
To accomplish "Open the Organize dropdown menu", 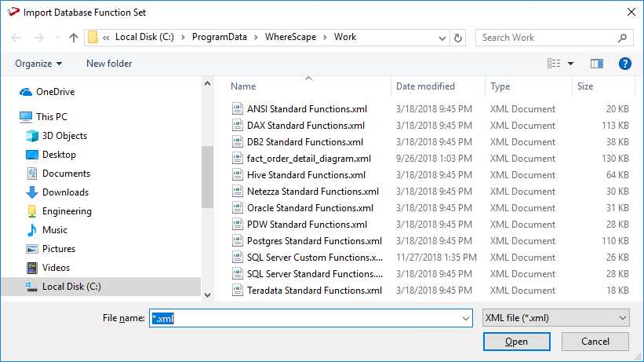I will 38,64.
